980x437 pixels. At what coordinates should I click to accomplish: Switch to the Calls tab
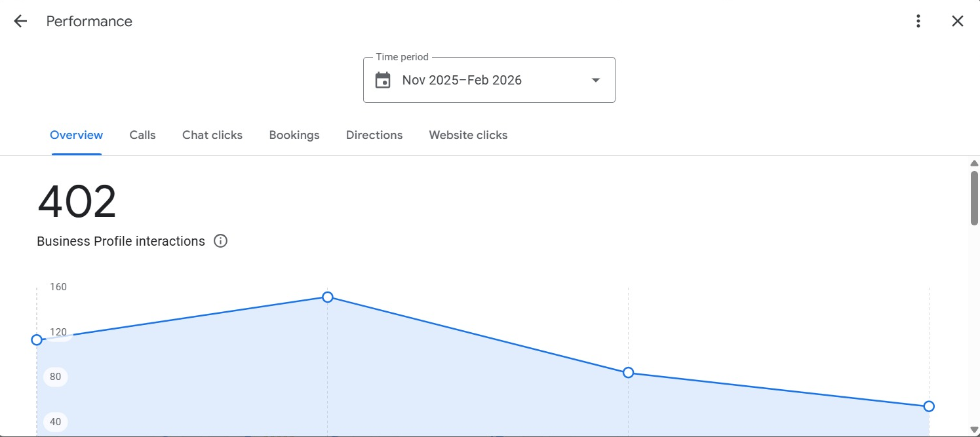tap(142, 135)
